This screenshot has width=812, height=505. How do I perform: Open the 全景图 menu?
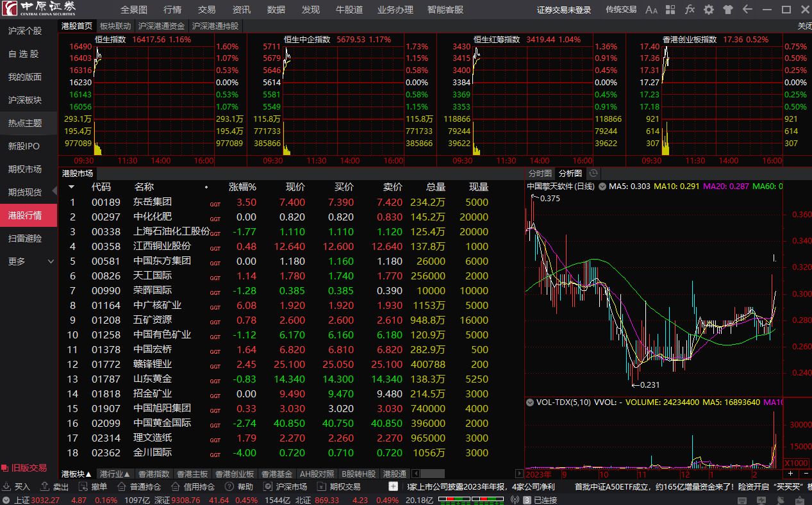[x=134, y=10]
